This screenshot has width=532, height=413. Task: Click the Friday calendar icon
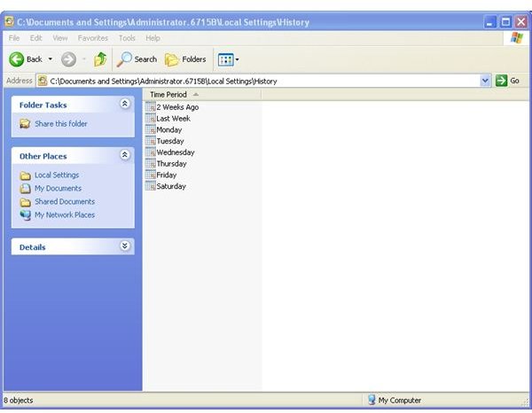coord(151,175)
